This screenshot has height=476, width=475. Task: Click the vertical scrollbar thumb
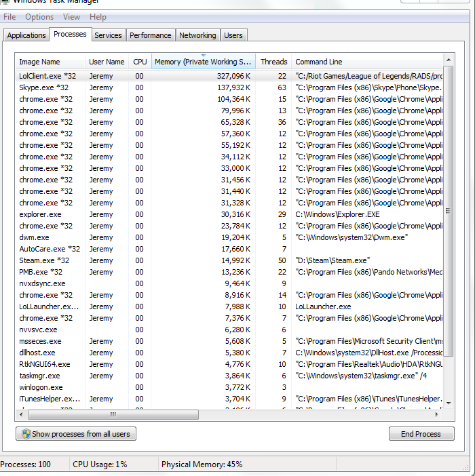449,211
